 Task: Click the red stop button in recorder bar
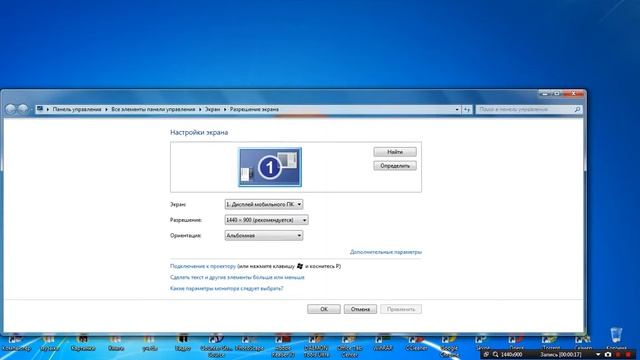point(628,355)
